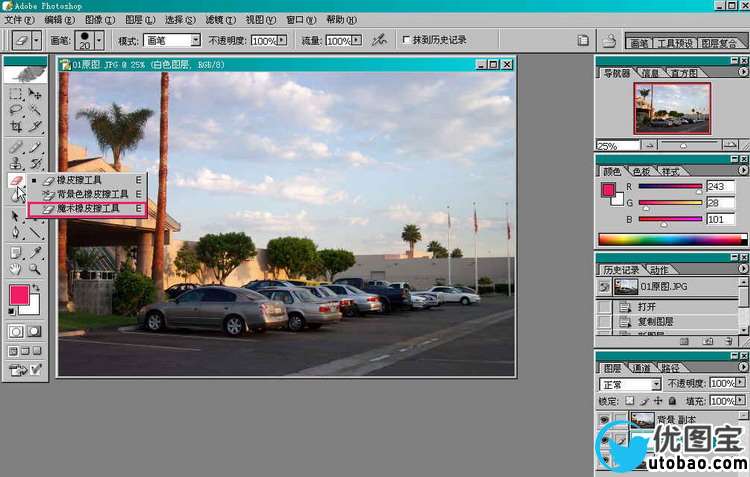
Task: Create new document from state icon
Action: click(x=684, y=341)
